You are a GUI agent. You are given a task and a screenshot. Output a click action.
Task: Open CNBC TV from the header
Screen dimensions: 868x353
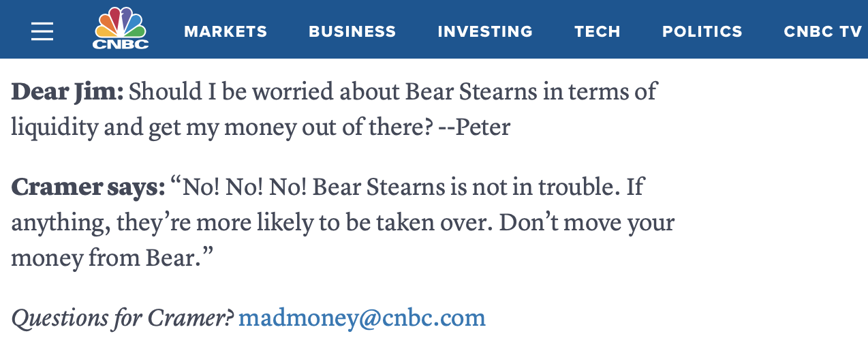[823, 31]
